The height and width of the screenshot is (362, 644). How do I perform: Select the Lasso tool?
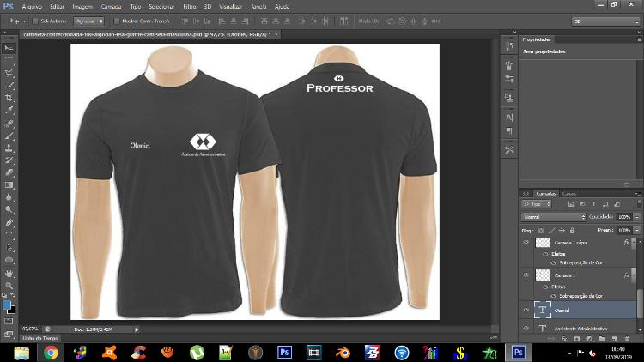pos(9,73)
